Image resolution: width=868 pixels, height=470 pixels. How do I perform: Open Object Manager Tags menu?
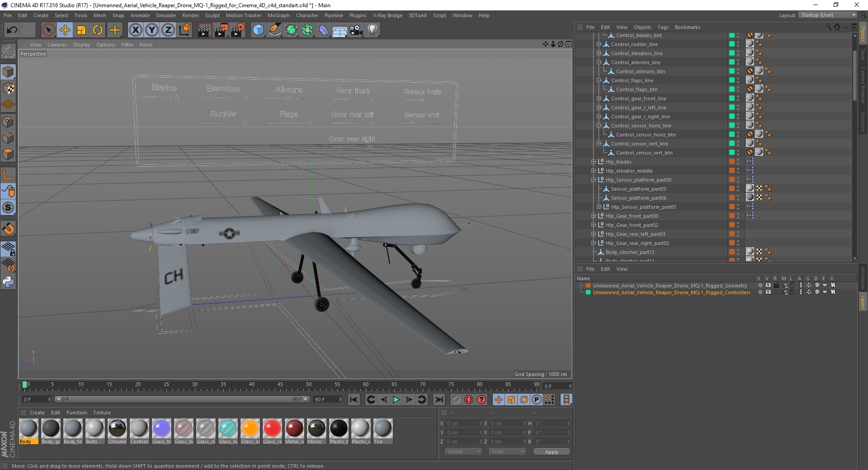(x=663, y=27)
